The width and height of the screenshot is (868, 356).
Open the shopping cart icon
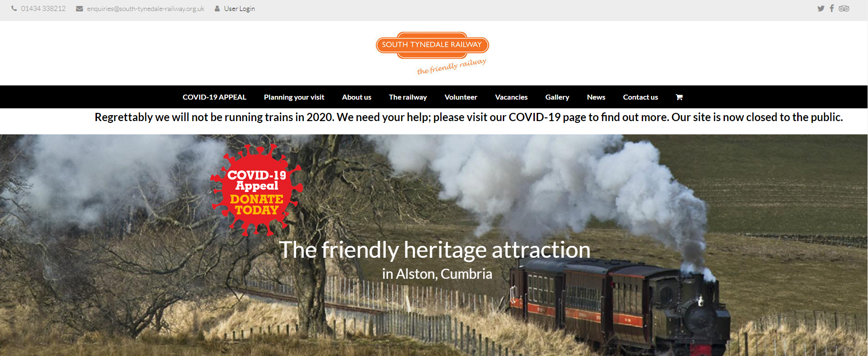click(679, 97)
